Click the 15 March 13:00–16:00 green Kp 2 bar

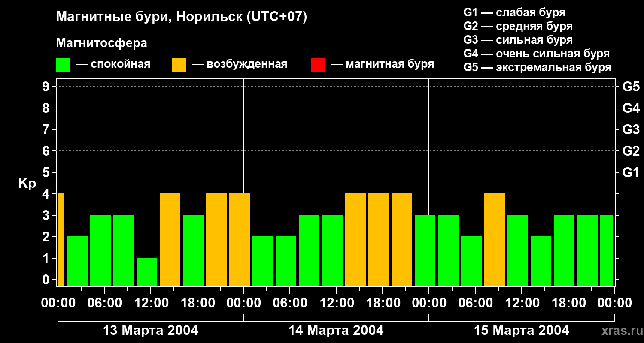tap(541, 262)
